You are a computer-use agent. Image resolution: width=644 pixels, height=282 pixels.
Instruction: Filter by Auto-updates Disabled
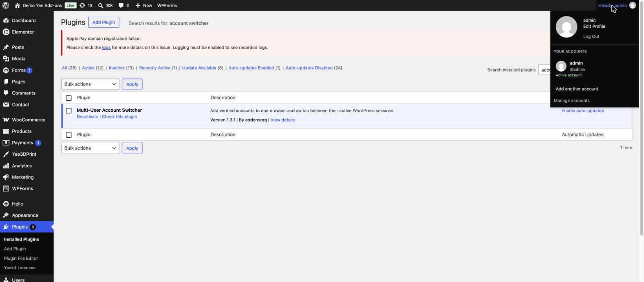tap(314, 68)
